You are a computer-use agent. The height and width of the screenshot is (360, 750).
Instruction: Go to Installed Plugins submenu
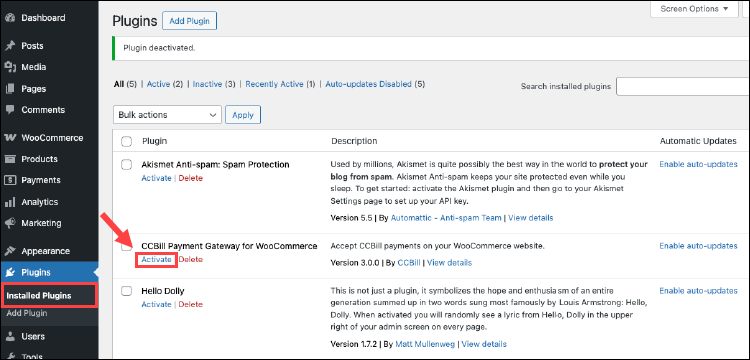point(39,295)
